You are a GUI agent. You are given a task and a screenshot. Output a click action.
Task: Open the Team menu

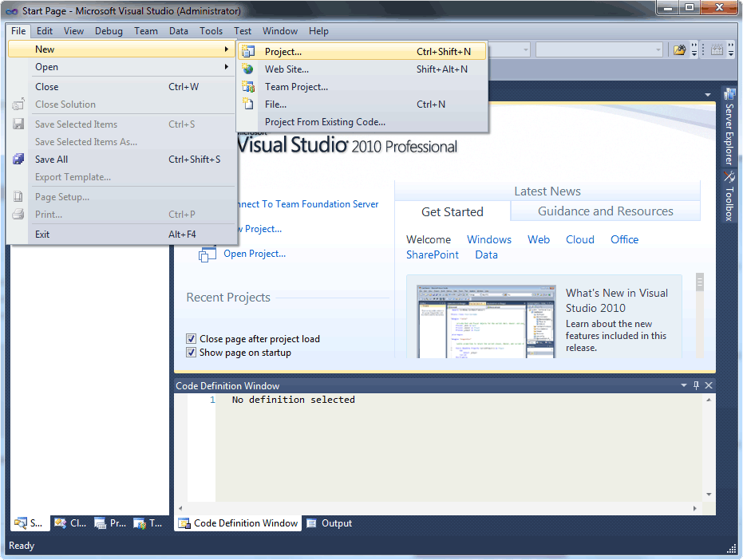coord(145,31)
